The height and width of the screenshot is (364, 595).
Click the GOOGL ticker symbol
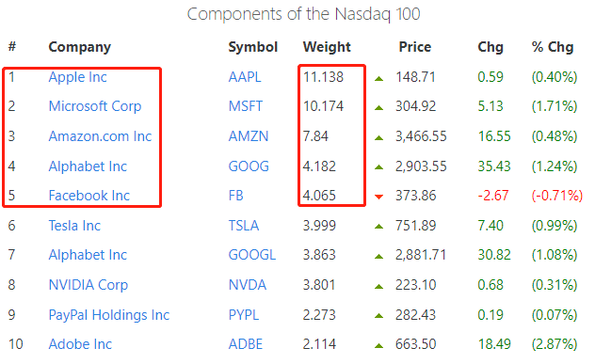click(252, 255)
